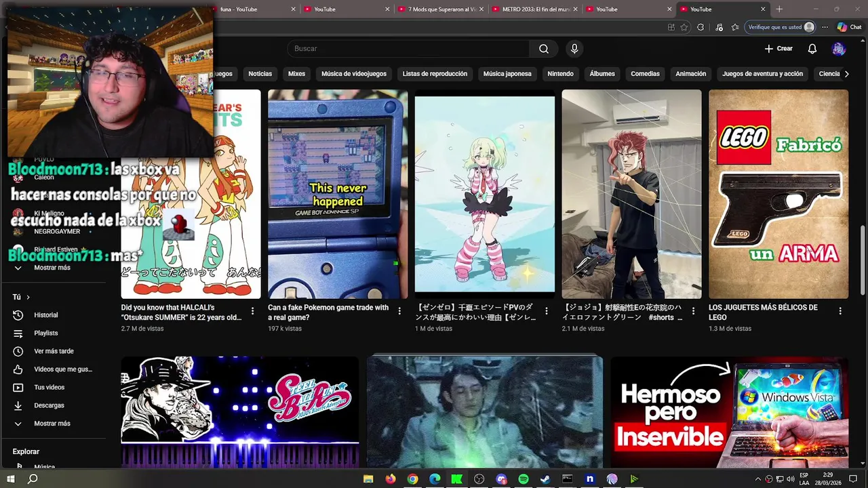This screenshot has height=488, width=868.
Task: Select the Comedias filter chip
Action: pos(645,74)
